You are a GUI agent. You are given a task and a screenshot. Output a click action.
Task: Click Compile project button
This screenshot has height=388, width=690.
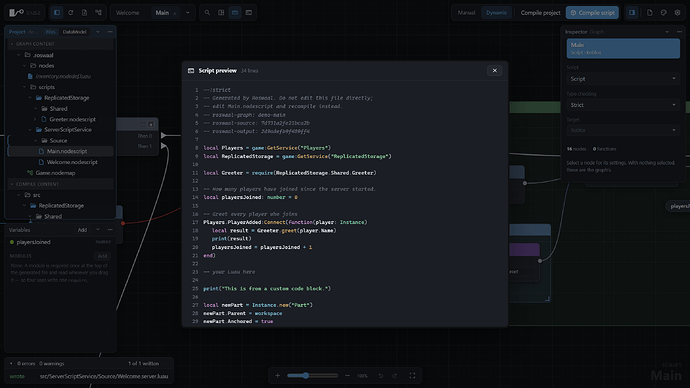540,13
